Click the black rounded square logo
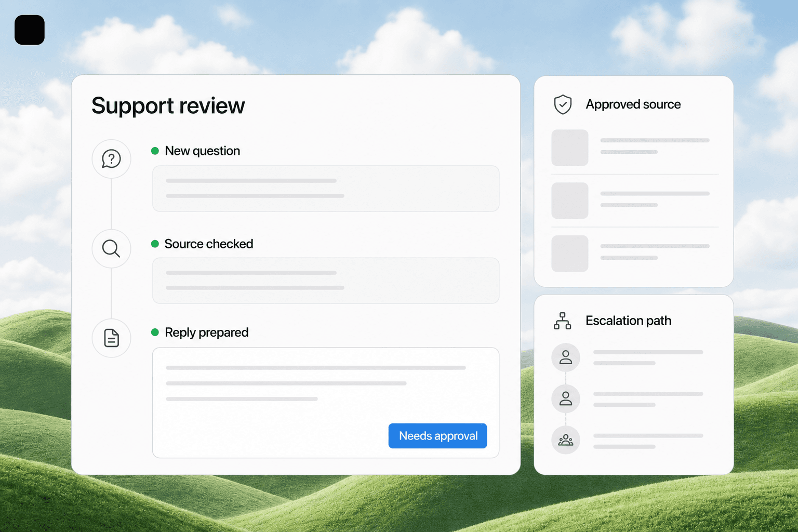Viewport: 798px width, 532px height. 30,30
